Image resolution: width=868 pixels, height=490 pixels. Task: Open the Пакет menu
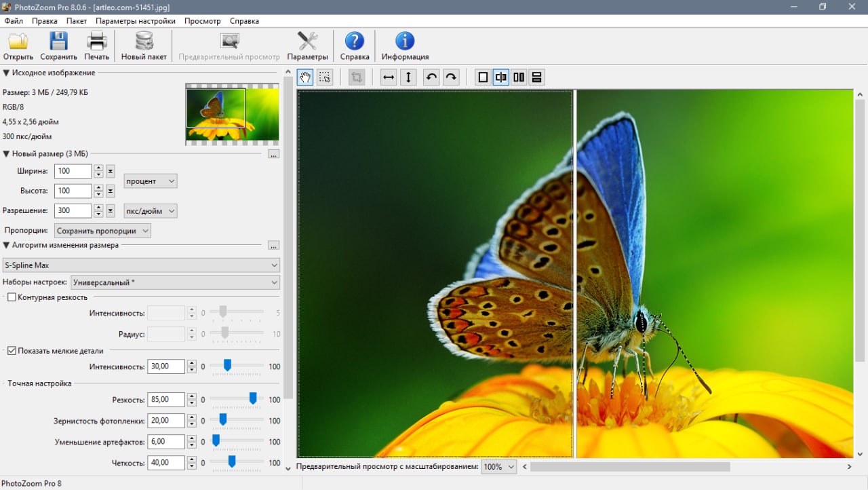click(76, 21)
